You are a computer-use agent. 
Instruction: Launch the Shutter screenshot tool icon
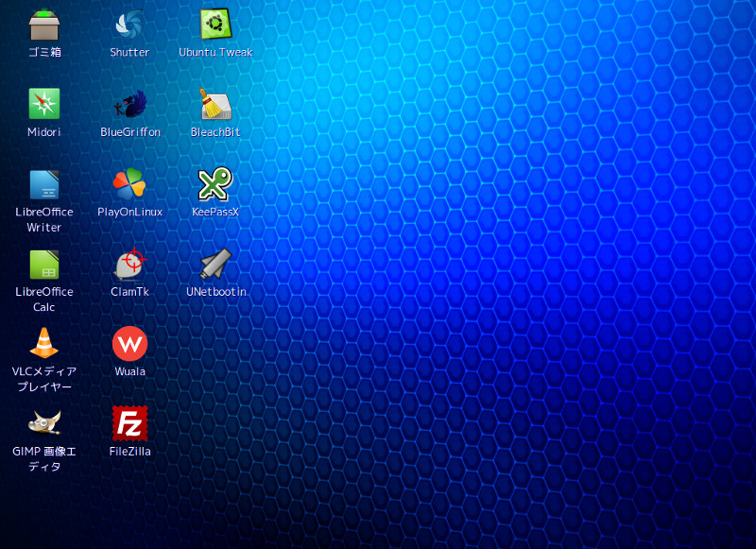129,25
